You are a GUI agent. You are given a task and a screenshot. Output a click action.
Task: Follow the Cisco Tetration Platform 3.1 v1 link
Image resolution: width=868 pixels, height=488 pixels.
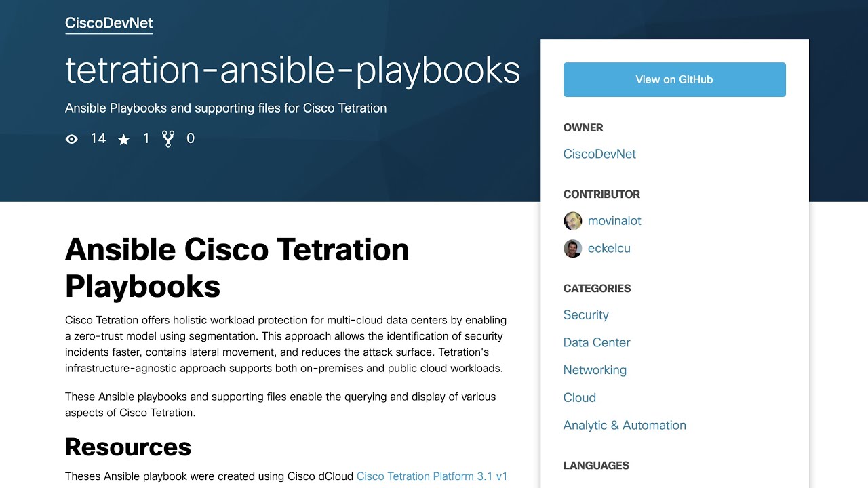click(432, 476)
